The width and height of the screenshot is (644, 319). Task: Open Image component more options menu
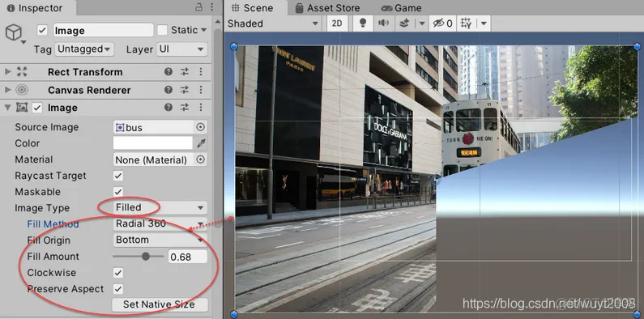(x=201, y=108)
